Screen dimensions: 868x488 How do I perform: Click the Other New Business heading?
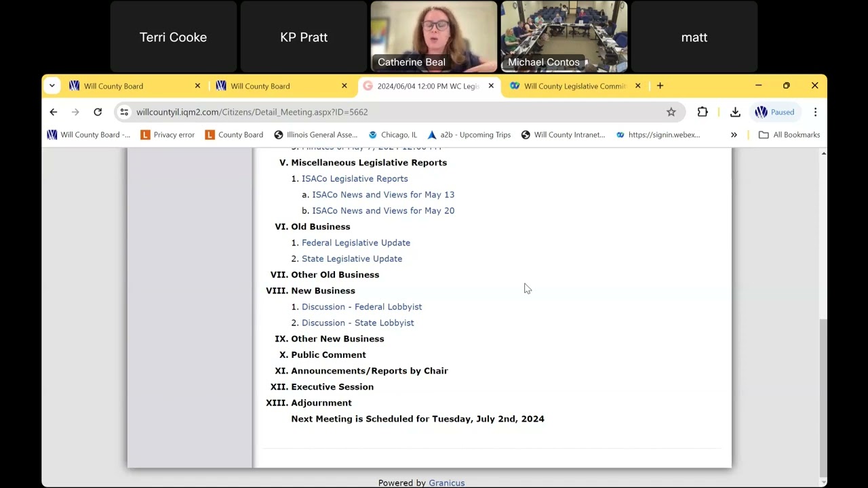(338, 339)
